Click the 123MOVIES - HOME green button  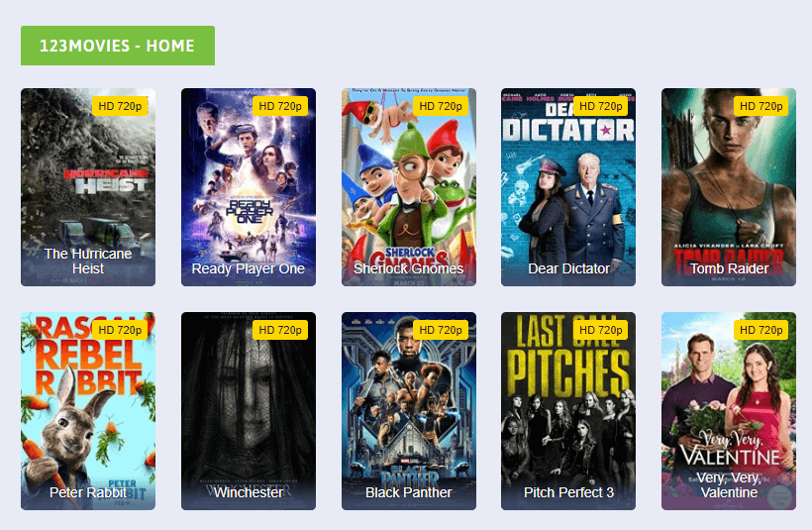(x=118, y=46)
